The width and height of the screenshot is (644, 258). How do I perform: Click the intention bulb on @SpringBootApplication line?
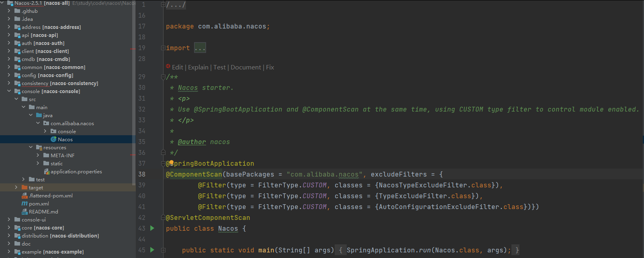click(x=172, y=163)
